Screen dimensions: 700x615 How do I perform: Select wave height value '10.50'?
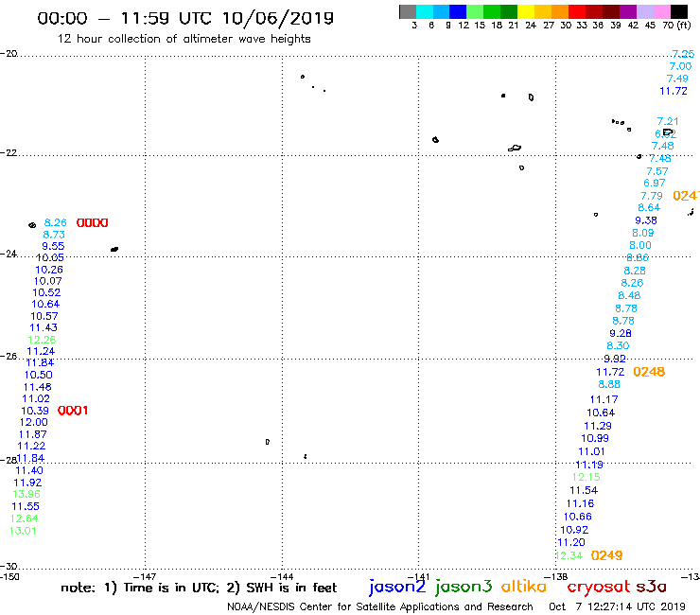[x=39, y=376]
